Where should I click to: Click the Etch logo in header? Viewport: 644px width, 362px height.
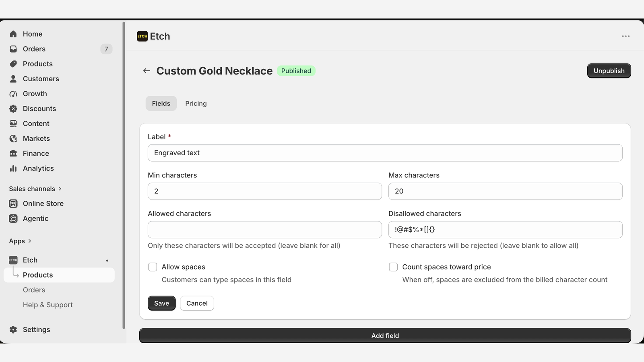pos(142,36)
